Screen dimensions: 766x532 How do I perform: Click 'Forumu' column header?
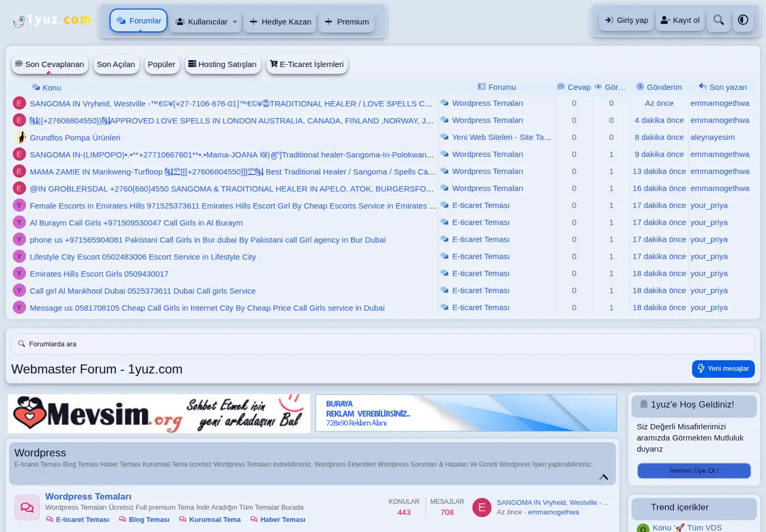pos(502,87)
